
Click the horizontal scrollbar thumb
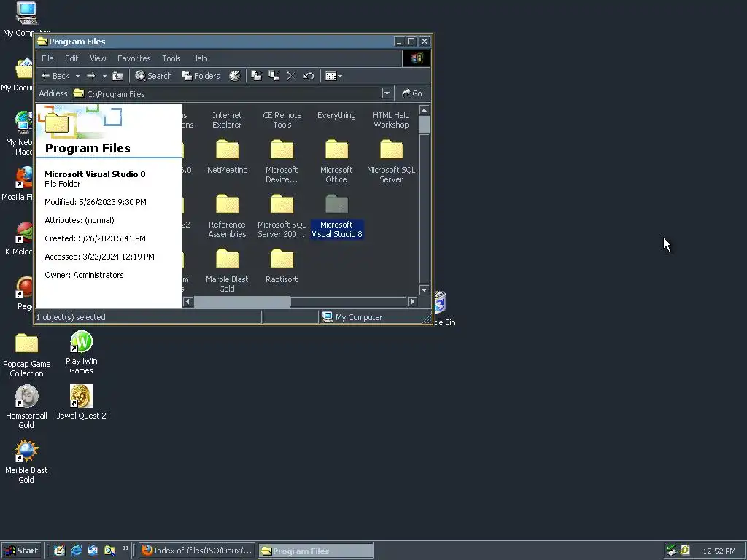point(241,301)
